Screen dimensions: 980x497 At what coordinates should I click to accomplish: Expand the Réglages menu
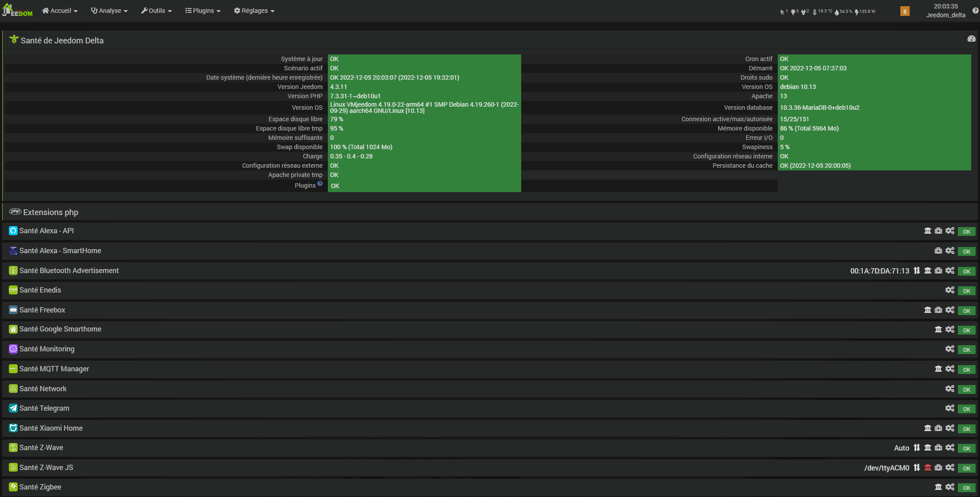point(254,11)
